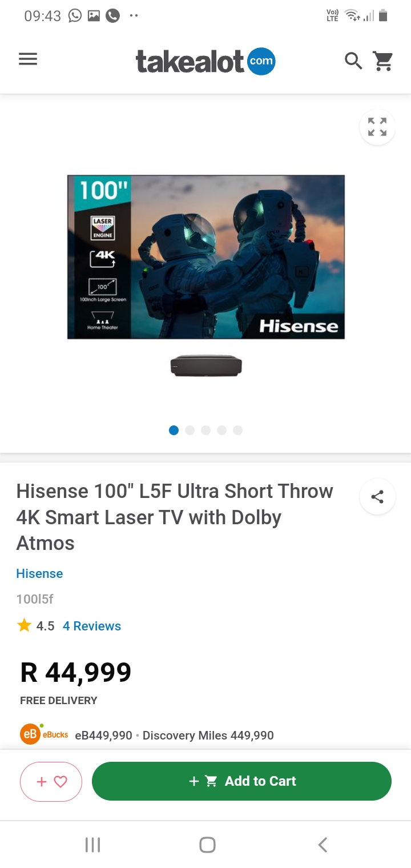Image resolution: width=411 pixels, height=868 pixels.
Task: Add the Hisense TV to cart
Action: [241, 781]
